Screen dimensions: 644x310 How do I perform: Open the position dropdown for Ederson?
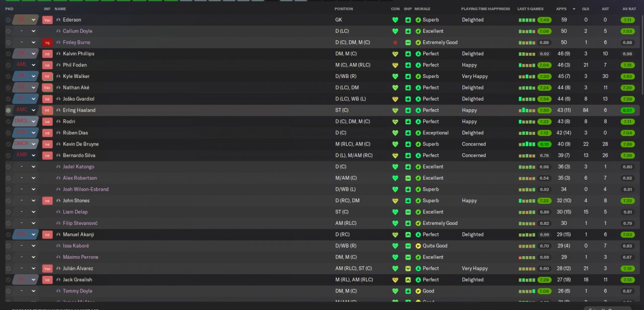pos(26,20)
